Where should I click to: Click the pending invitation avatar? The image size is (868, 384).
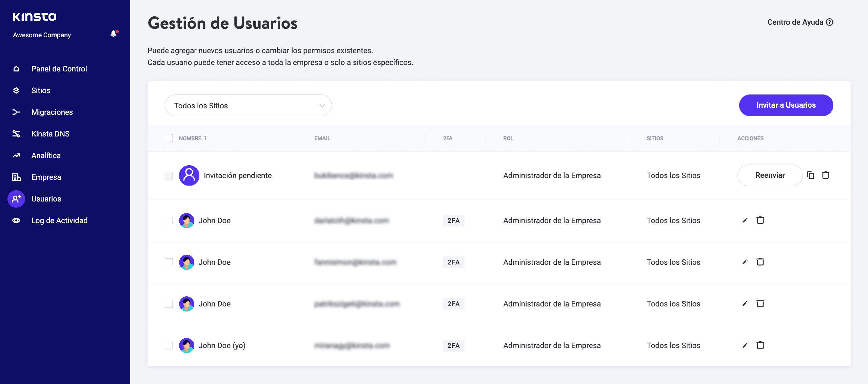[189, 175]
